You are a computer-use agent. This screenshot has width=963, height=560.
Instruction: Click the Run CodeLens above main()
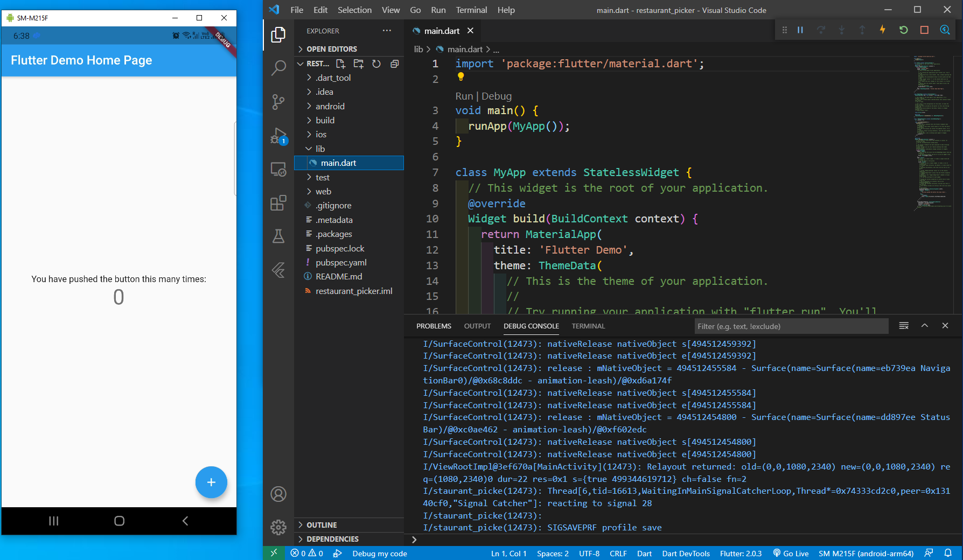coord(464,96)
